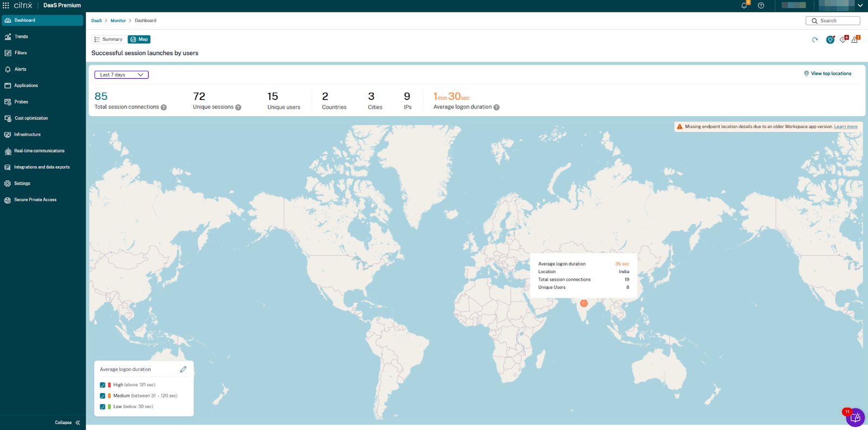Click the orange India location marker
The width and height of the screenshot is (868, 430).
coord(584,303)
